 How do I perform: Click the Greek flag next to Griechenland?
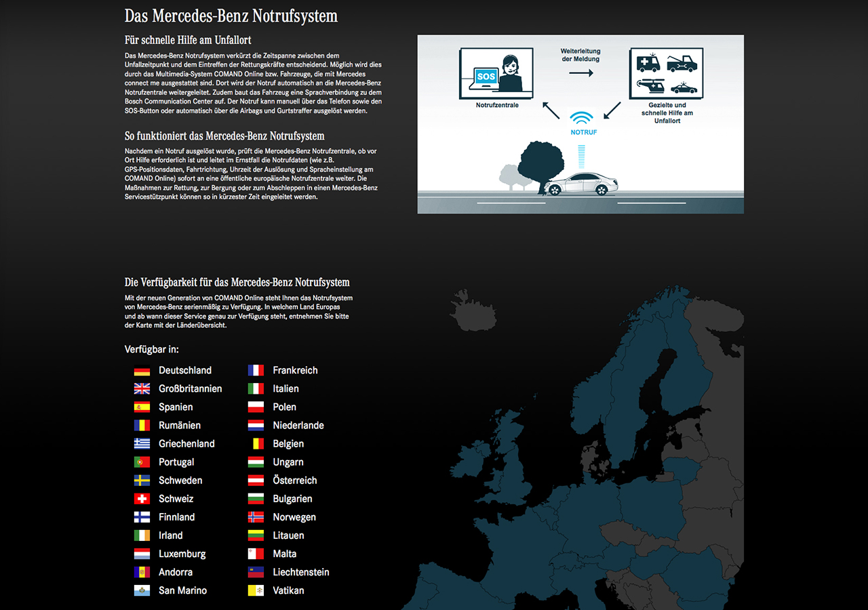[142, 444]
